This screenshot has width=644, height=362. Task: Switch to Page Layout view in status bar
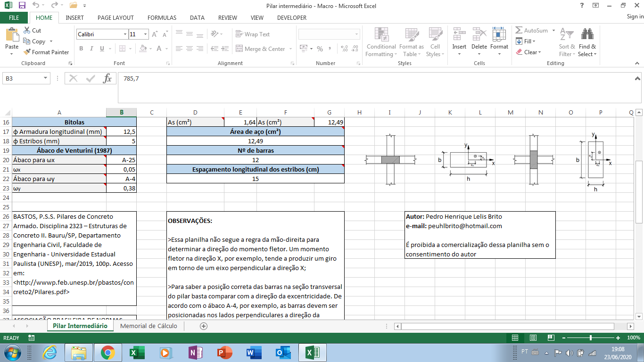(533, 338)
